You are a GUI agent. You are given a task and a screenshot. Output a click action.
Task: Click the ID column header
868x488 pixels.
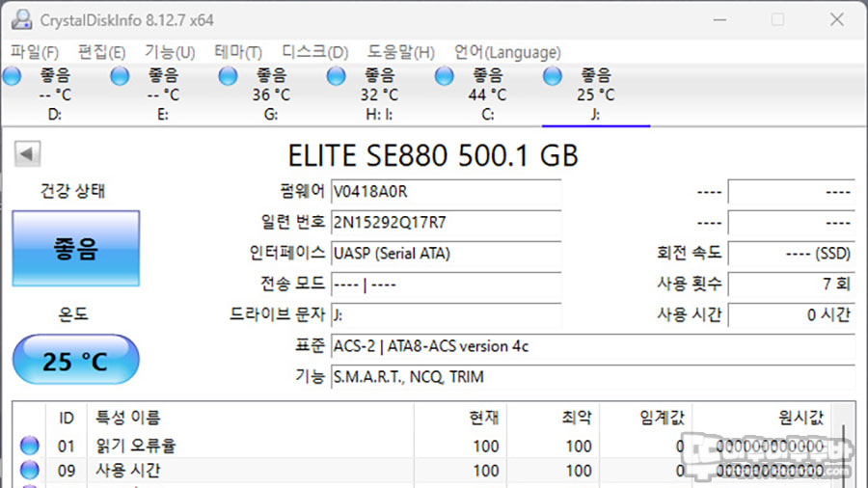point(66,418)
